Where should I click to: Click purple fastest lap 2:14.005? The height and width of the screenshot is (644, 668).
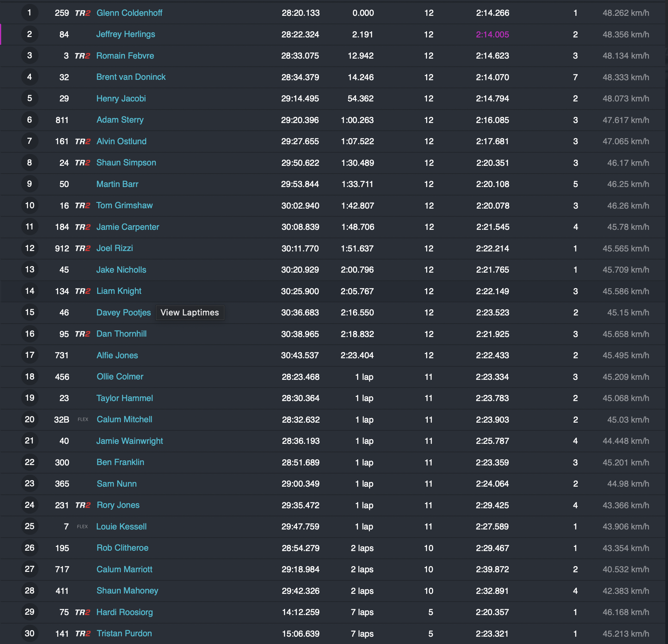pyautogui.click(x=493, y=35)
